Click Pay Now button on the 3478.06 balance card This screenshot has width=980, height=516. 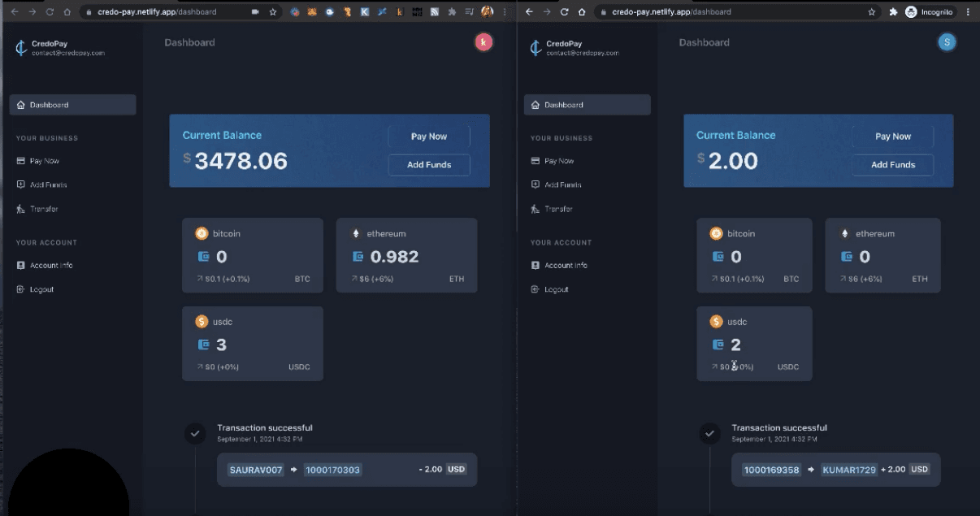429,137
